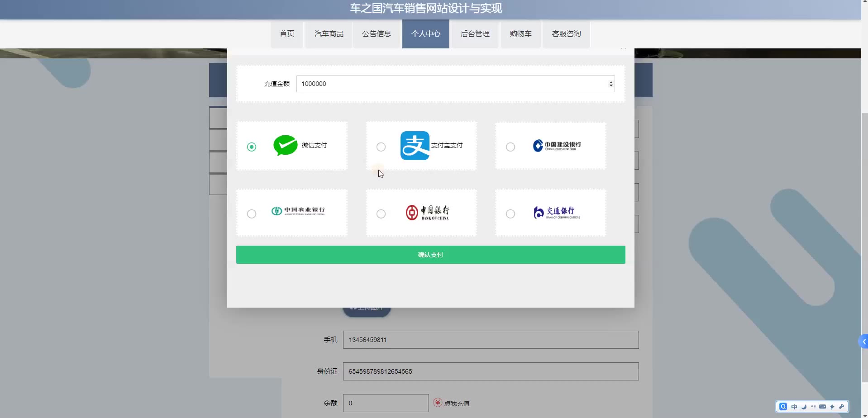Open IME settings wrench icon
The width and height of the screenshot is (868, 418).
842,406
